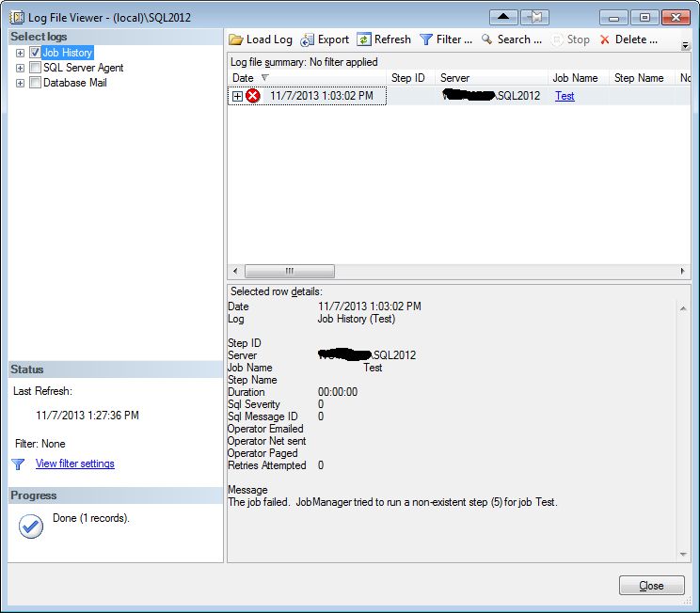Click Refresh label in the toolbar
700x613 pixels.
(392, 39)
